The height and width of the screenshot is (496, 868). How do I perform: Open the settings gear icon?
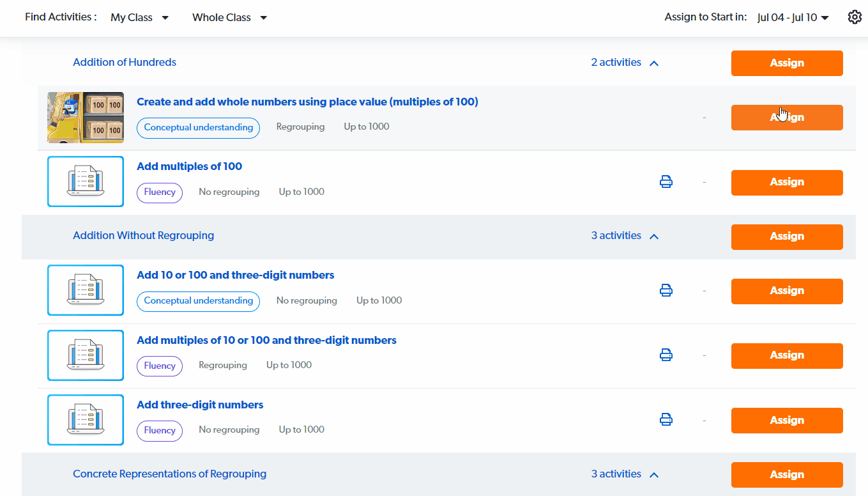(855, 17)
